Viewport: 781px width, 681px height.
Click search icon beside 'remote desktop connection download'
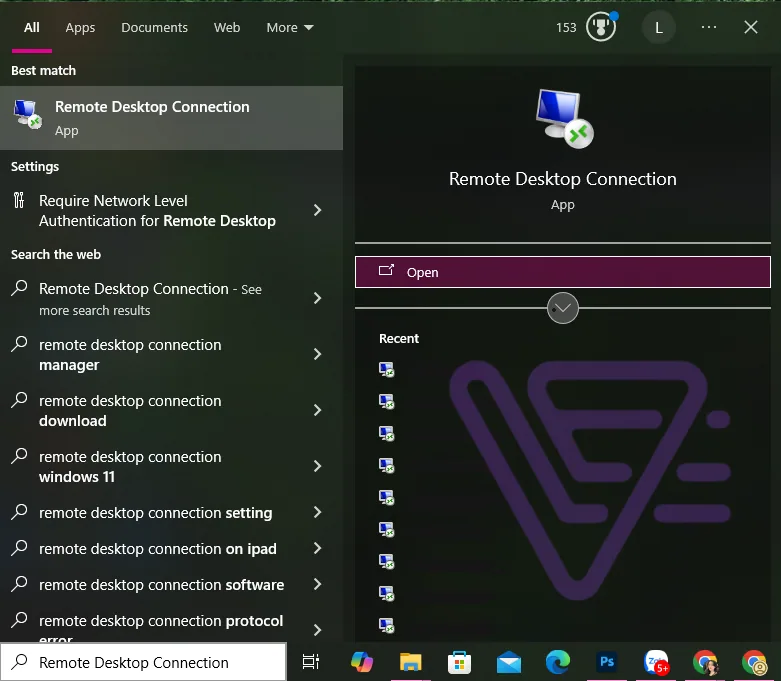[x=19, y=400]
